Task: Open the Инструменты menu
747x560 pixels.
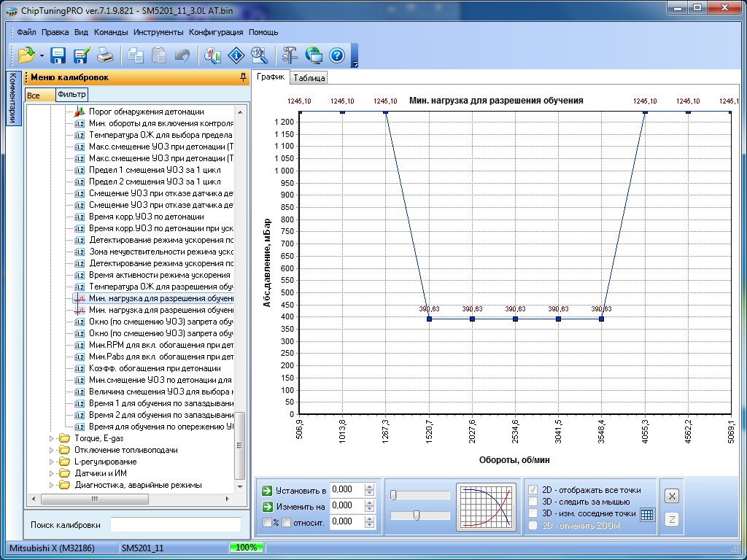Action: coord(158,32)
